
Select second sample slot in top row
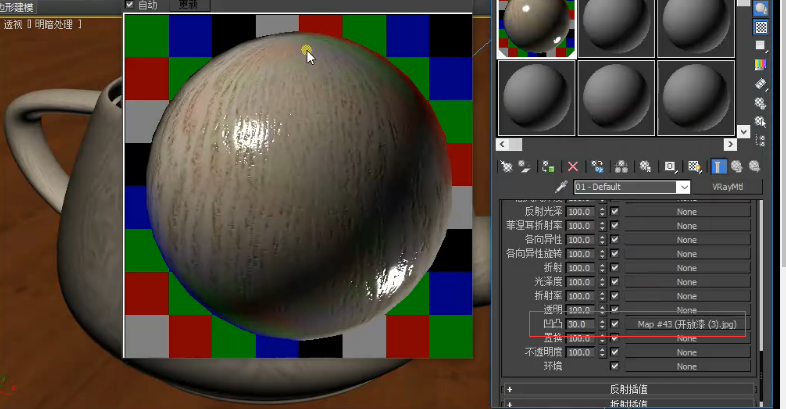(616, 29)
